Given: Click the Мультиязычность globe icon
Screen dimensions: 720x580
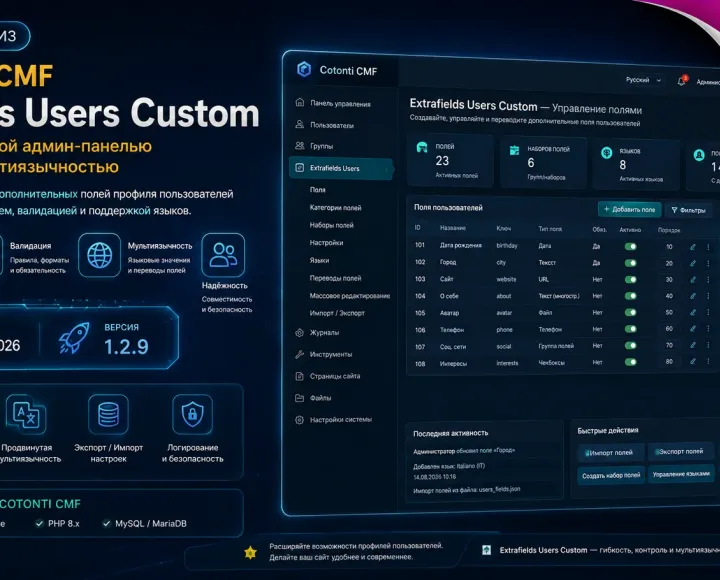Looking at the screenshot, I should click(100, 255).
